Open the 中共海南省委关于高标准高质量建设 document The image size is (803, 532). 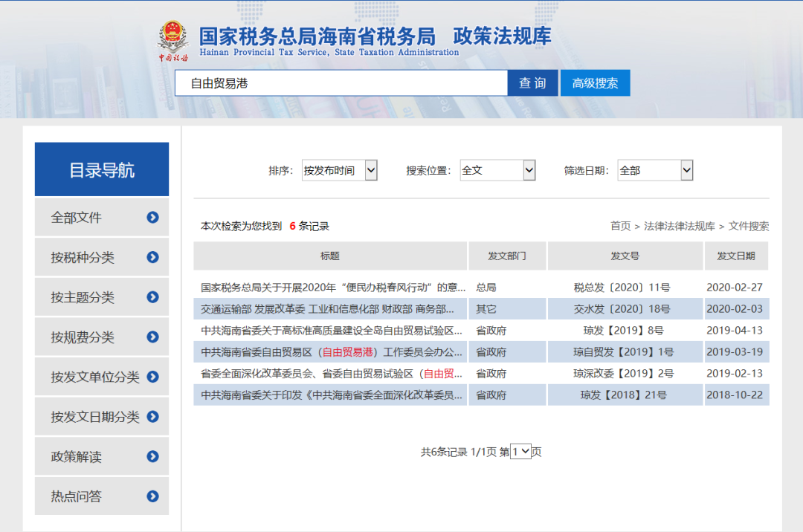point(332,331)
